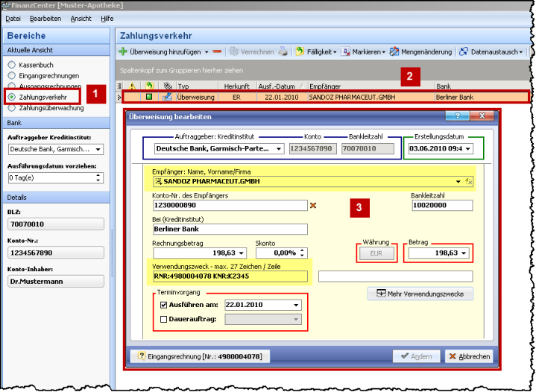Expand the Auftraggeber Kreditinstitut dropdown in dialog

(279, 149)
